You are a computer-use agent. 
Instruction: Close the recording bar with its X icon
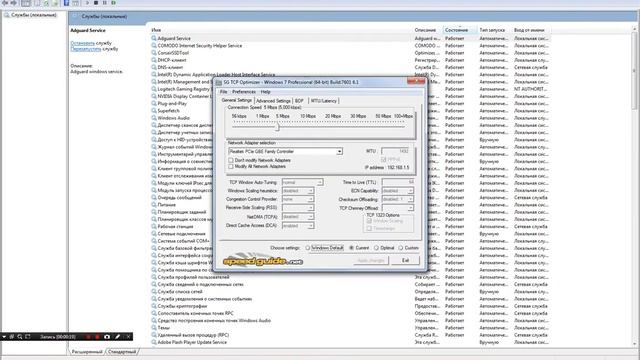(128, 337)
